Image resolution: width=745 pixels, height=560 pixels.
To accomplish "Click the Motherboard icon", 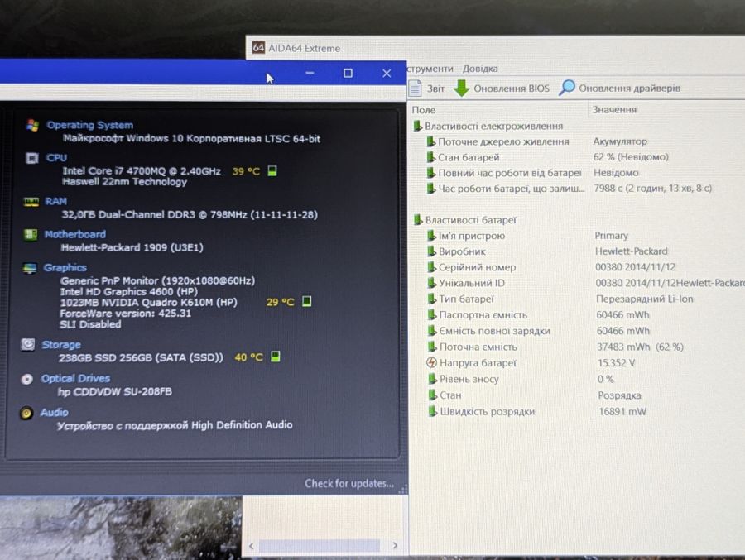I will (x=31, y=234).
